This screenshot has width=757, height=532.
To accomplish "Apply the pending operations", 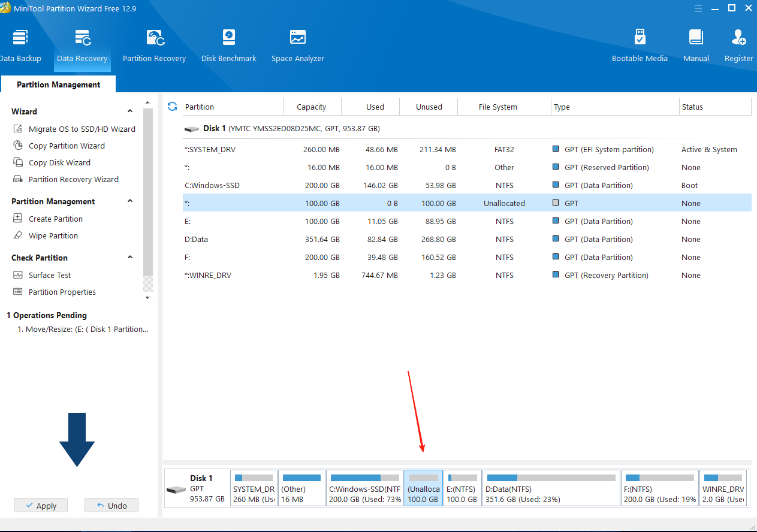I will 41,506.
